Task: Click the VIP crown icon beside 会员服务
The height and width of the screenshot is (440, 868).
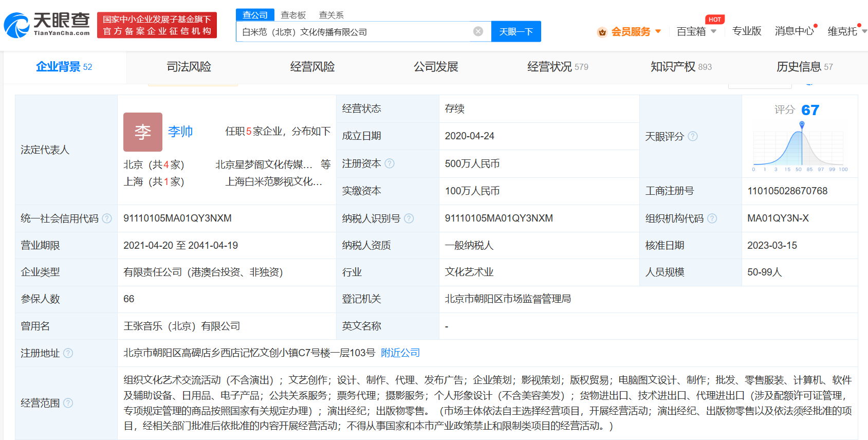Action: pyautogui.click(x=602, y=32)
